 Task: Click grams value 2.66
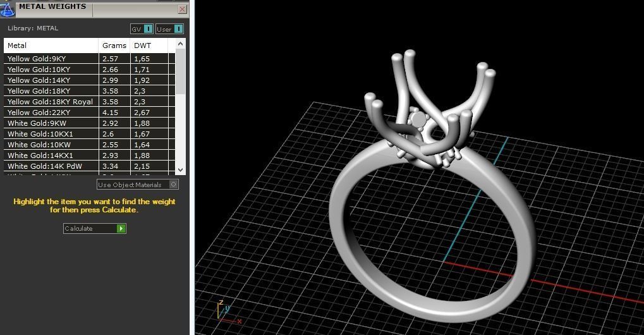[x=110, y=70]
